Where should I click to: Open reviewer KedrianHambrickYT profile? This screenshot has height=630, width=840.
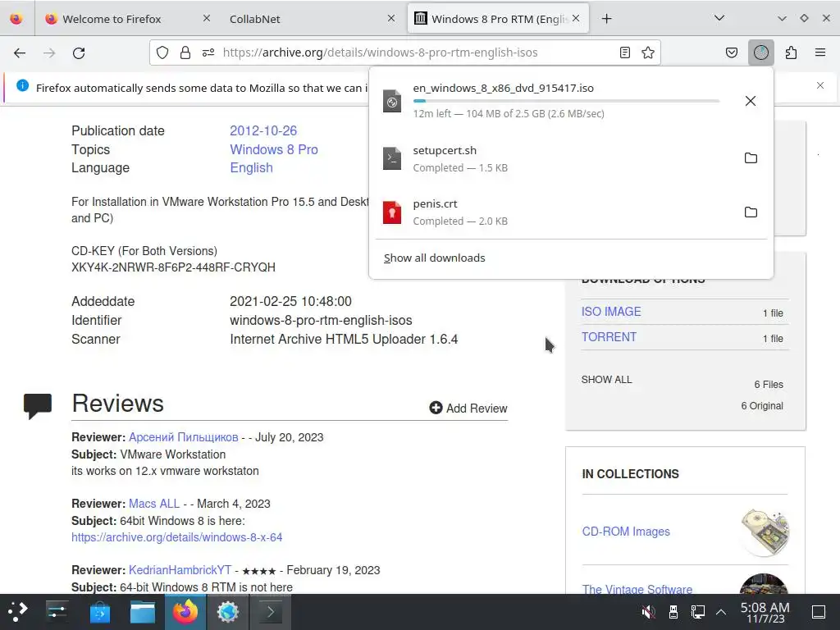point(180,570)
